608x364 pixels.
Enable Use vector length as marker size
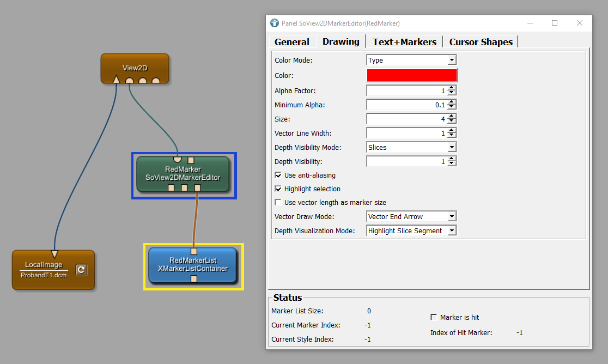pyautogui.click(x=278, y=203)
